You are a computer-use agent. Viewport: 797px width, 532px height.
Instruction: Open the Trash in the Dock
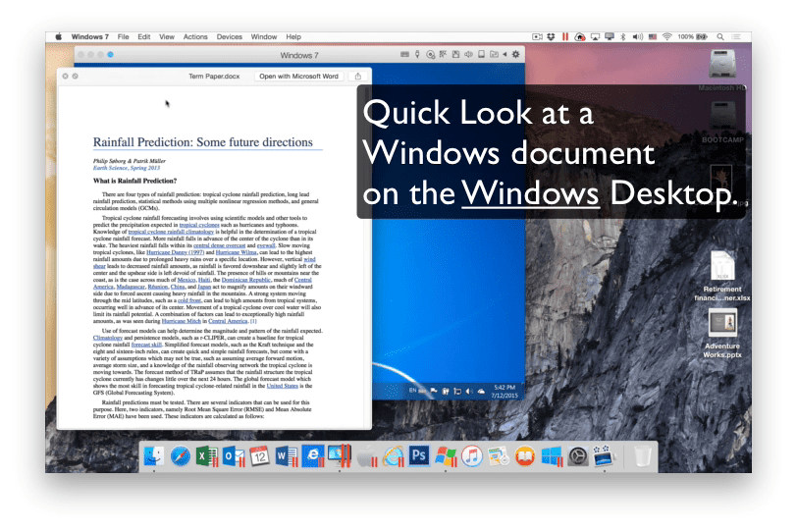click(x=643, y=455)
